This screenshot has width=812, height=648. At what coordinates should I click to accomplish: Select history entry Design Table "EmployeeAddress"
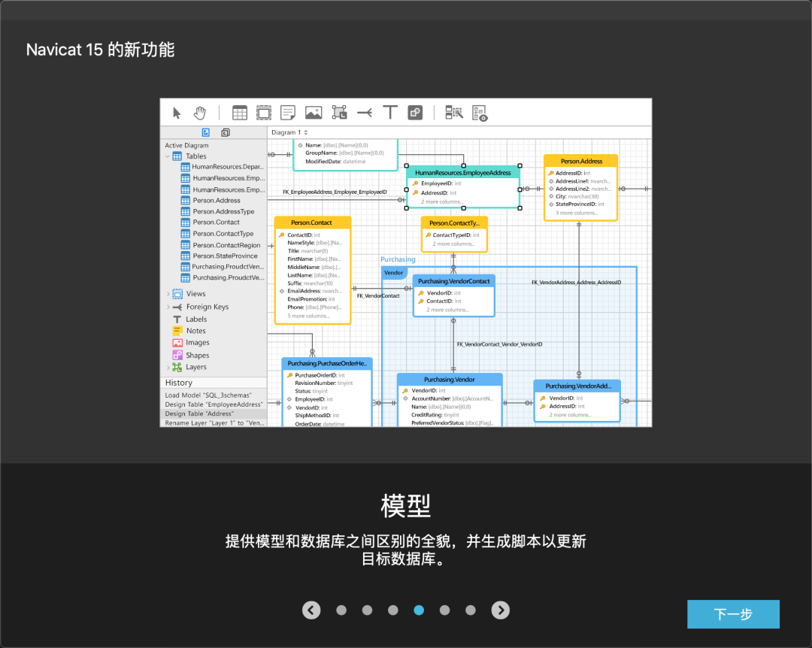(x=214, y=404)
